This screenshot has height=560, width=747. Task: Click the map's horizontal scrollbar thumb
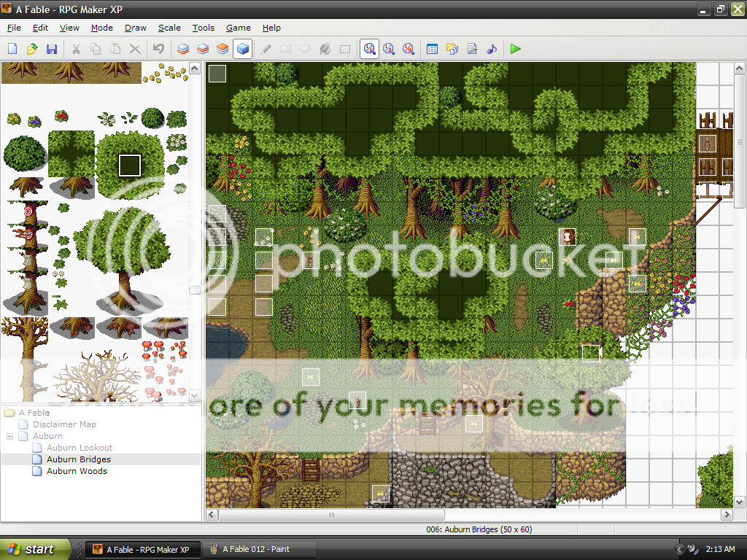click(331, 515)
